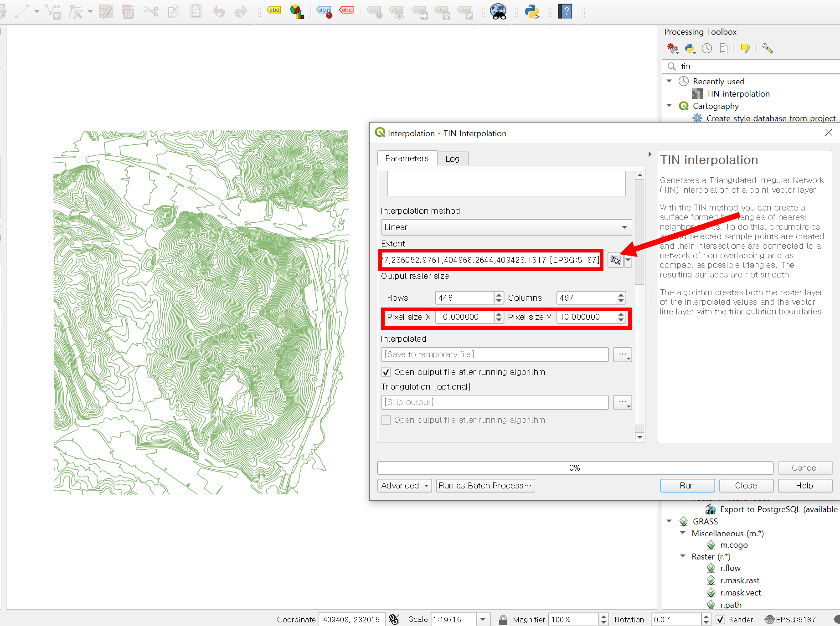Click the red abc label highlight icon
This screenshot has height=626, width=840.
click(x=347, y=10)
